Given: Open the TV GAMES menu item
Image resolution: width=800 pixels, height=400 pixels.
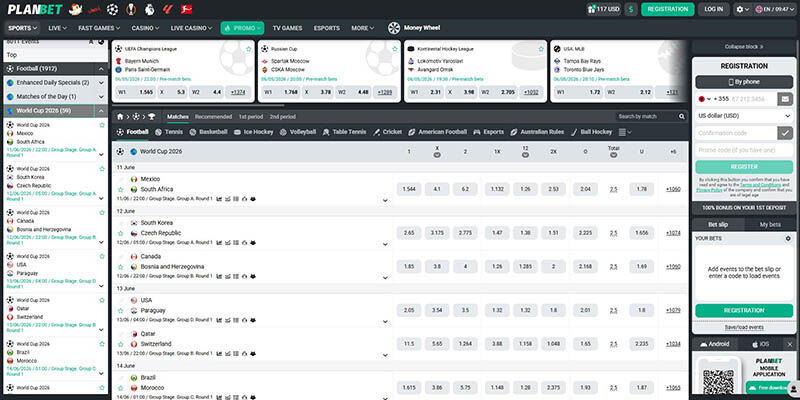Looking at the screenshot, I should [x=287, y=28].
